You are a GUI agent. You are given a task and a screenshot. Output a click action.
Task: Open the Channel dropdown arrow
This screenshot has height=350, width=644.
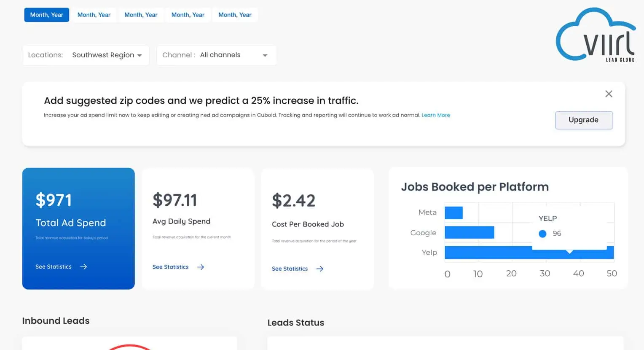click(265, 56)
